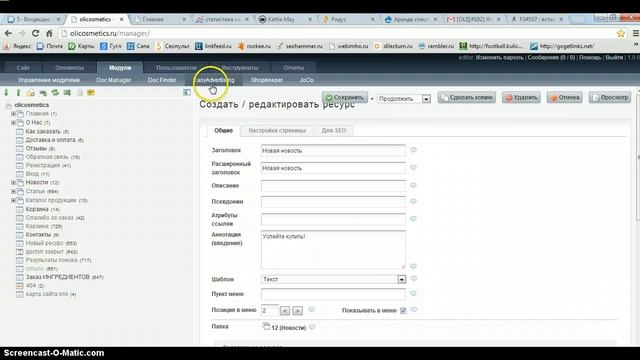Open the Сайт menu

point(23,68)
